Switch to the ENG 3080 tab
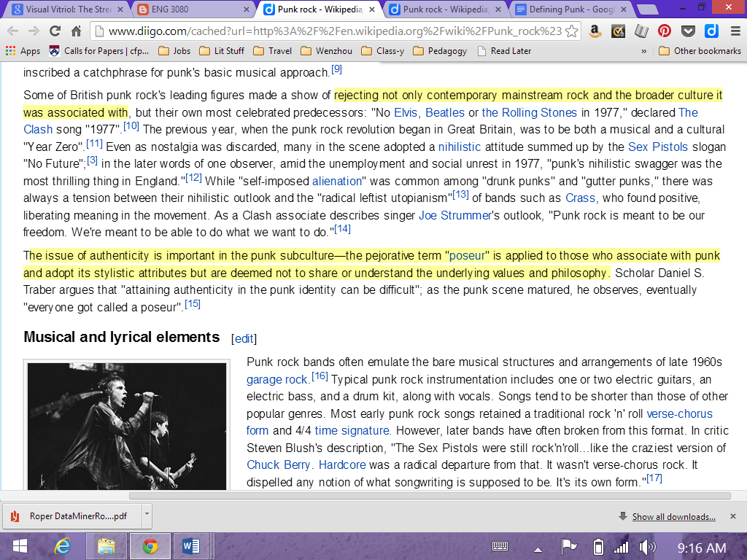 [190, 9]
